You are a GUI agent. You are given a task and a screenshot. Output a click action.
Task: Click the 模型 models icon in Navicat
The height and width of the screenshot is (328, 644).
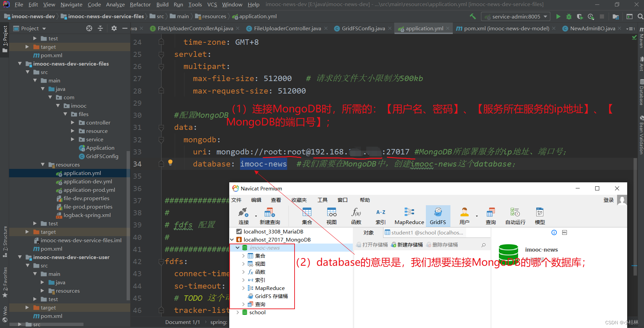coord(539,216)
